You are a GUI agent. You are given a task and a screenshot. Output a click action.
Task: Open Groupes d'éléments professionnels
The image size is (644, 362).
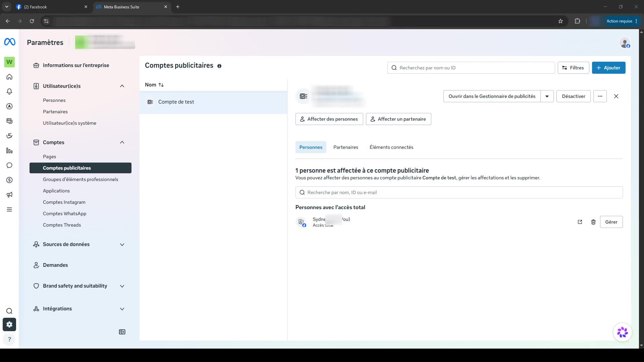tap(80, 179)
